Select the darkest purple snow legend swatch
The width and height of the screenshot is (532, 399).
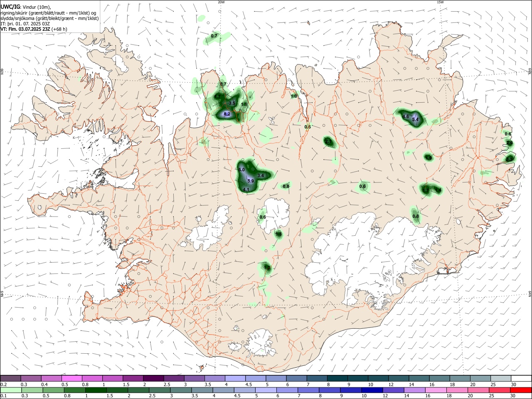coord(153,378)
